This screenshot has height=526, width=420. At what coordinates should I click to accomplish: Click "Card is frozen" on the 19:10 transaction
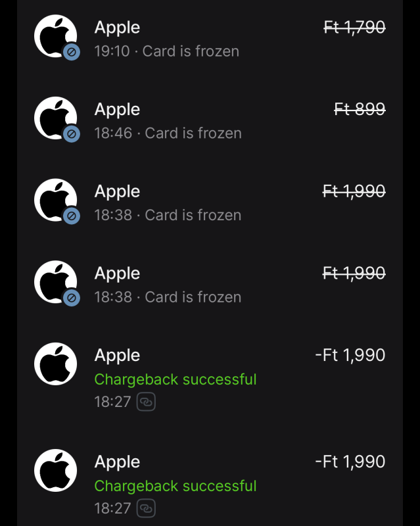tap(191, 51)
